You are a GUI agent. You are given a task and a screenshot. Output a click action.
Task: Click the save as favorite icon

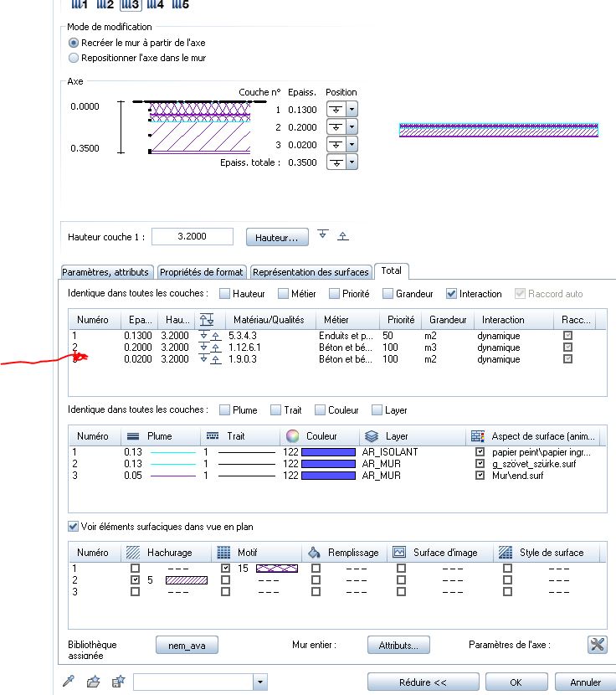pos(118,682)
